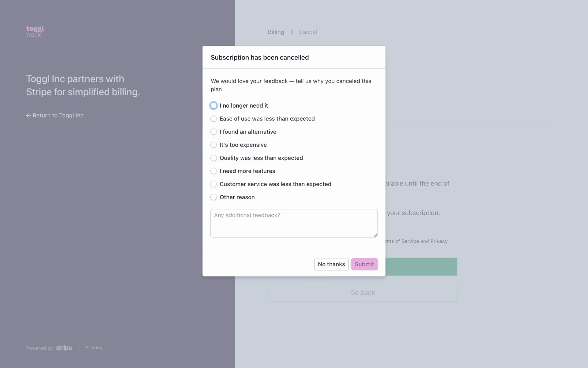Viewport: 588px width, 368px height.
Task: Choose "Quality was less than expected"
Action: click(213, 158)
